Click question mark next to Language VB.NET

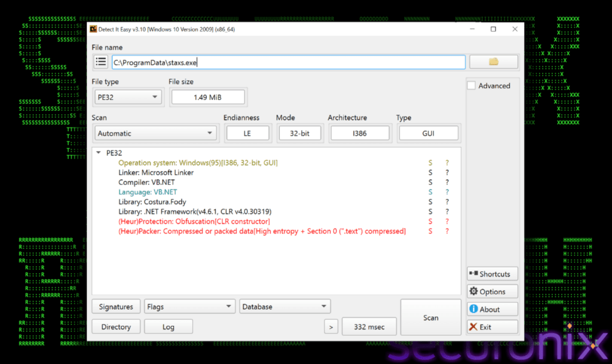(446, 192)
